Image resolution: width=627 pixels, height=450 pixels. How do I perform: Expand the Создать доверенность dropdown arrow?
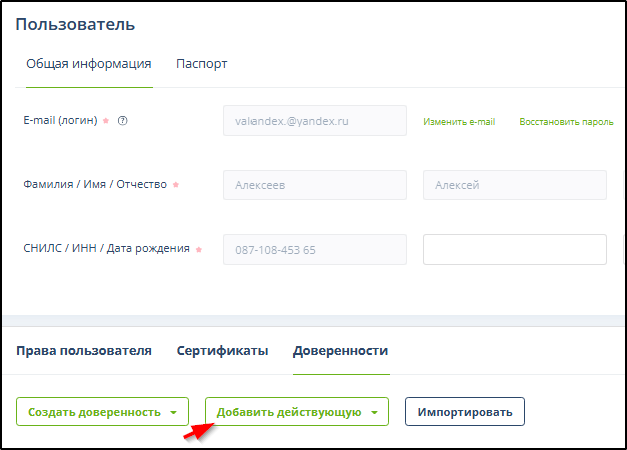[173, 412]
